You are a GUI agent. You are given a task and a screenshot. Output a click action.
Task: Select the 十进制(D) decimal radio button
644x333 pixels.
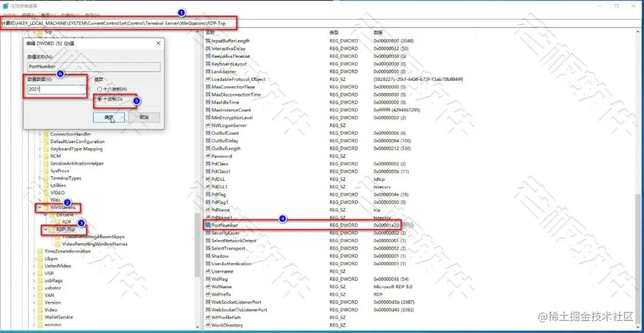[x=99, y=99]
